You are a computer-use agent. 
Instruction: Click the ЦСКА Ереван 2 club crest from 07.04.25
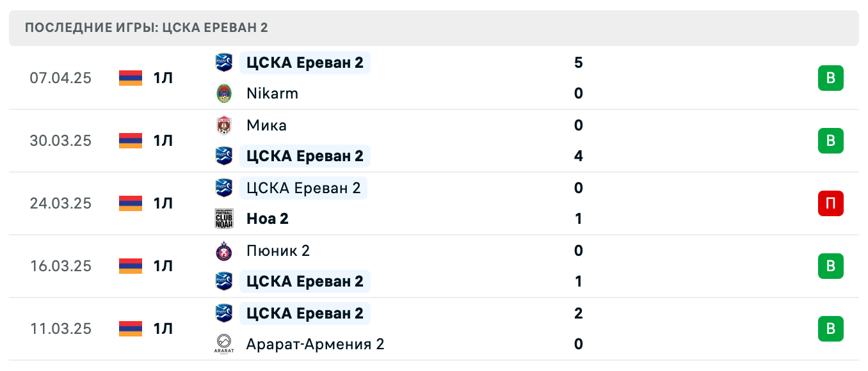click(x=225, y=63)
